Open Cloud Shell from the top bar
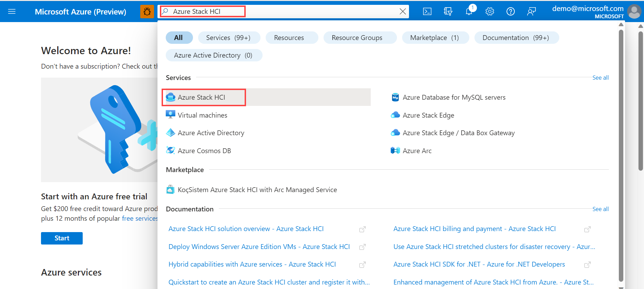 427,11
